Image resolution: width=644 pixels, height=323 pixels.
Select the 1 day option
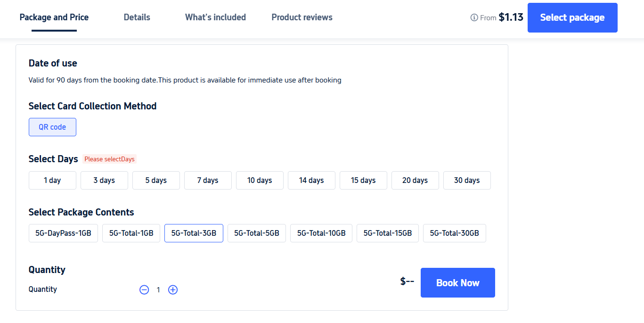click(52, 181)
